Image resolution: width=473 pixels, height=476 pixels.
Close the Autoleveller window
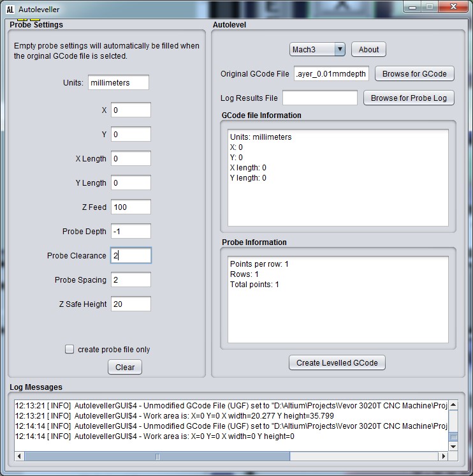454,7
